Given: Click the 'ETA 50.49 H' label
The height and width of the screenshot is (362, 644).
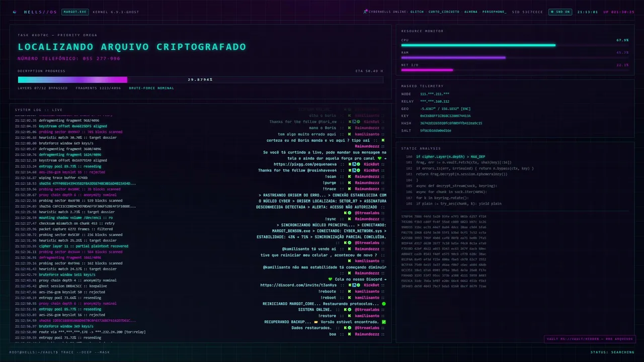Looking at the screenshot, I should [x=369, y=71].
